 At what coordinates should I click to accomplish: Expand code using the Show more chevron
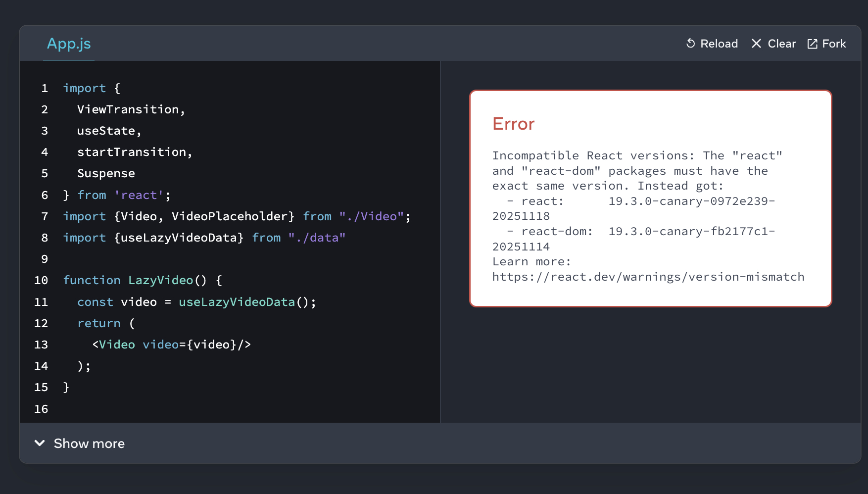(40, 443)
